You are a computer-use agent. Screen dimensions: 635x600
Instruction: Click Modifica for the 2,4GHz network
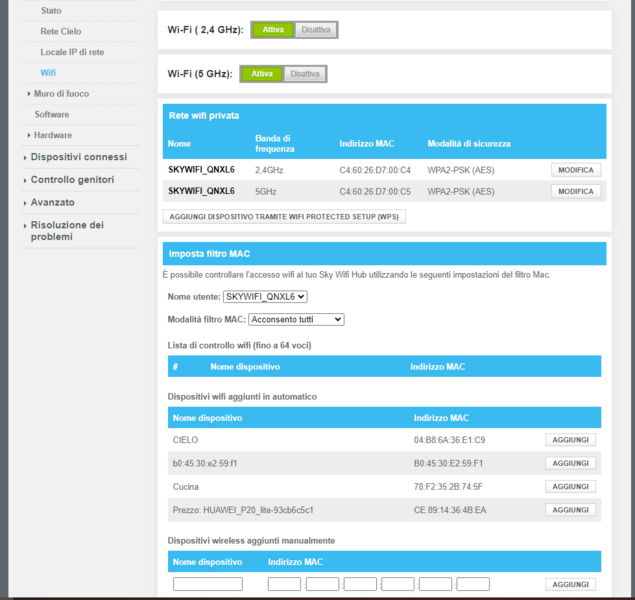(576, 170)
